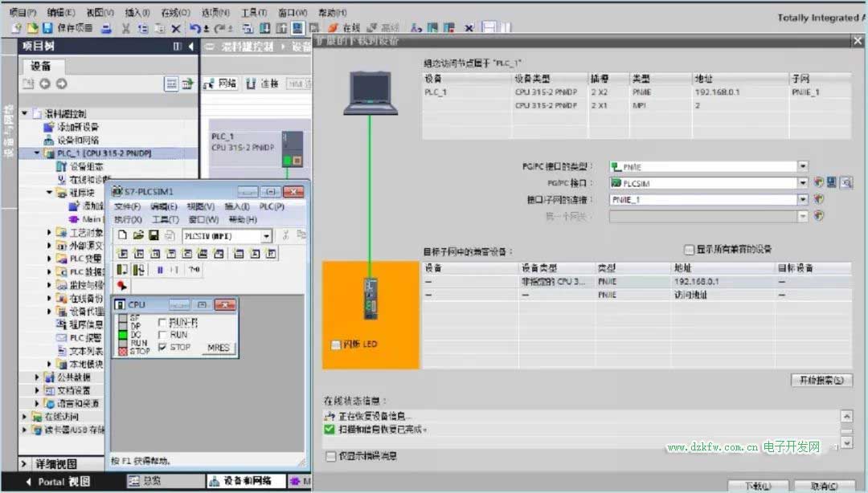Collapse the PLC_1 [CPU 315-2 PN/DP] tree node
Image resolution: width=868 pixels, height=493 pixels.
pos(37,153)
